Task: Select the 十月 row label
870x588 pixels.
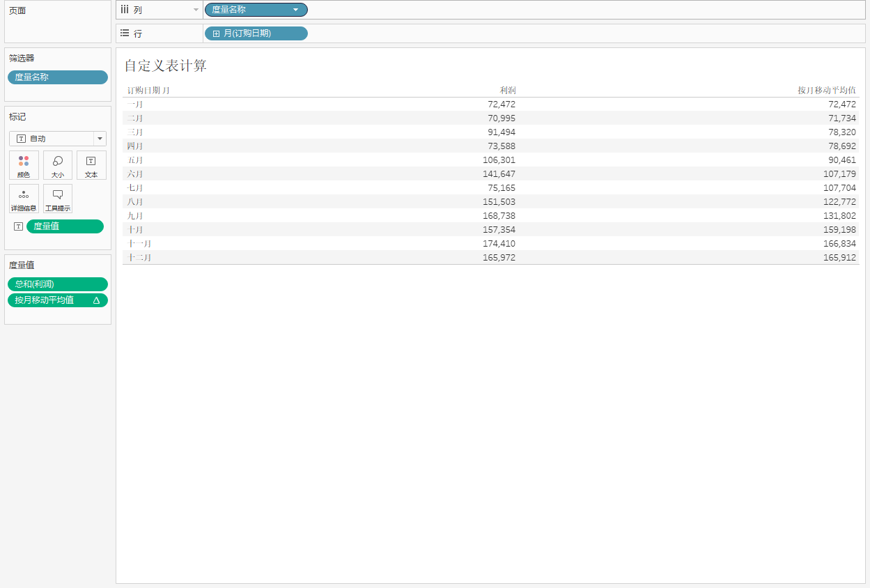Action: click(x=135, y=230)
